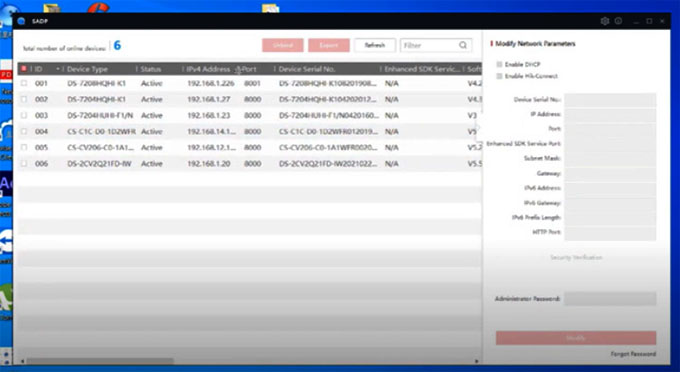Viewport: 680px width, 372px height.
Task: Click the IP Address input field
Action: click(610, 114)
